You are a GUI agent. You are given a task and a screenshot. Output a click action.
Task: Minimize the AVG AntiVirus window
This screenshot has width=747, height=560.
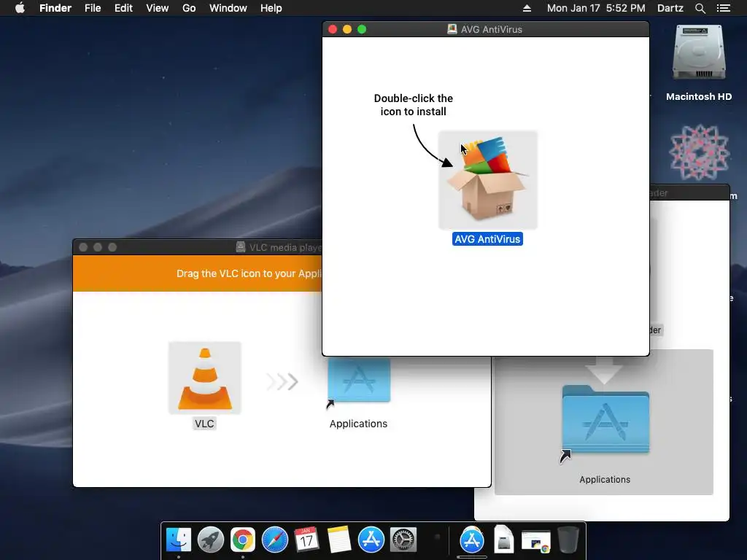(347, 29)
